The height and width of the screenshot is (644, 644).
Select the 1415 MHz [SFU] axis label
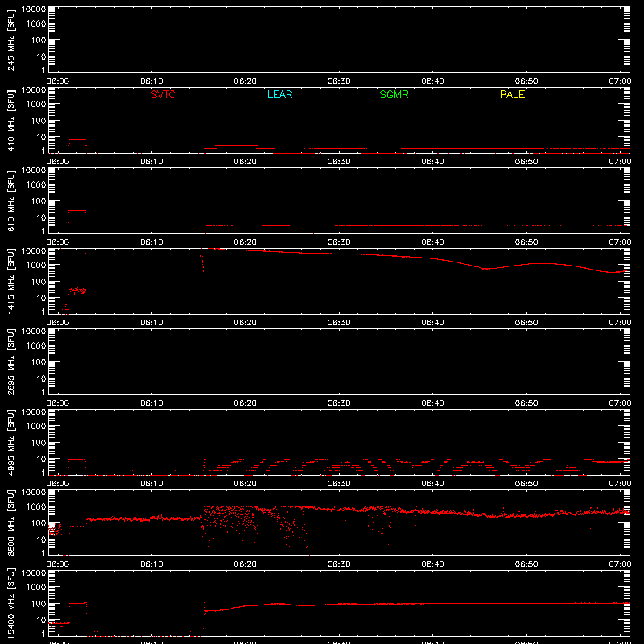click(11, 281)
